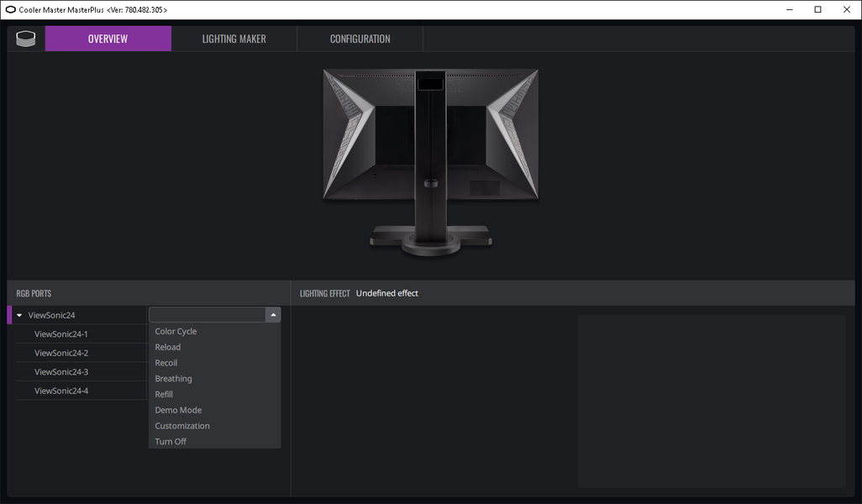Choose Reload effect
862x504 pixels.
coord(214,347)
